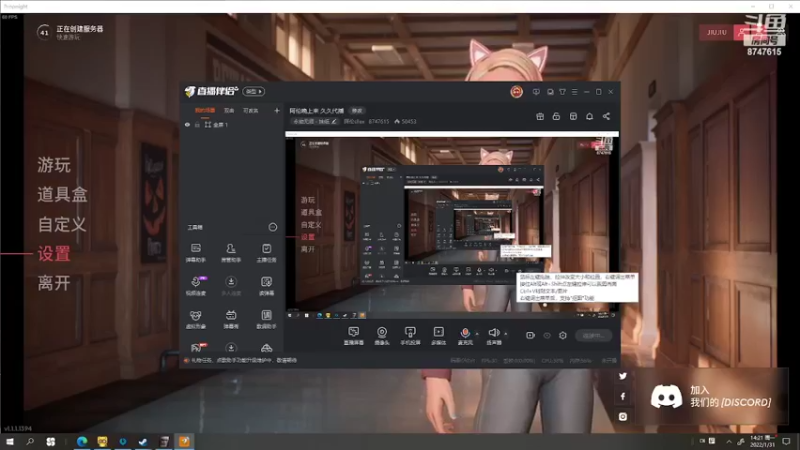Add a new scene with the plus icon
This screenshot has width=800, height=450.
pyautogui.click(x=277, y=110)
